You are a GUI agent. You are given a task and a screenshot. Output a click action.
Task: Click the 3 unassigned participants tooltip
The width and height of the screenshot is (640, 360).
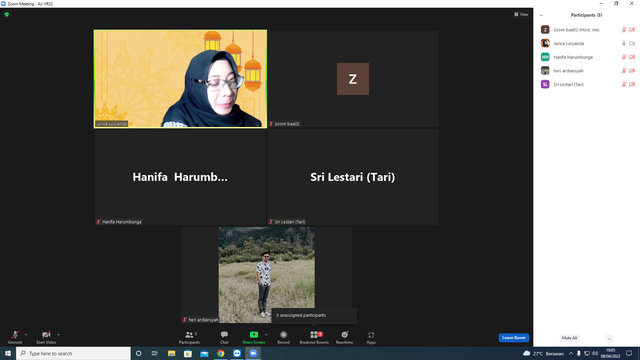[314, 316]
